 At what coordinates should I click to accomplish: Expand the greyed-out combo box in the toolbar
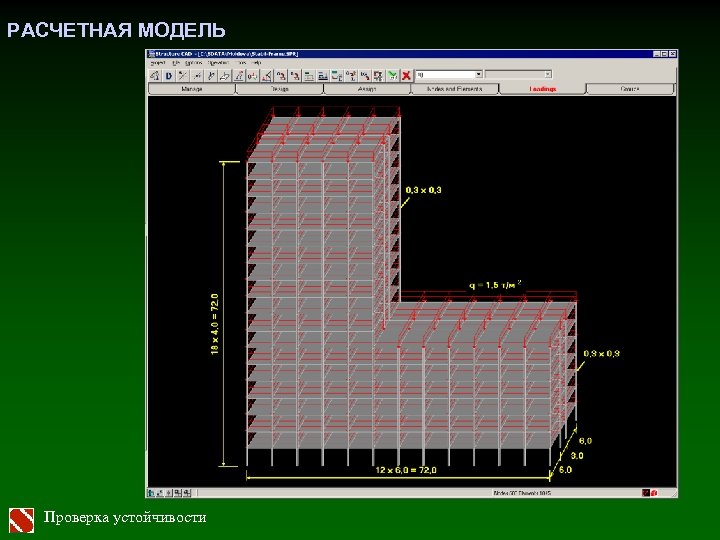tap(547, 74)
